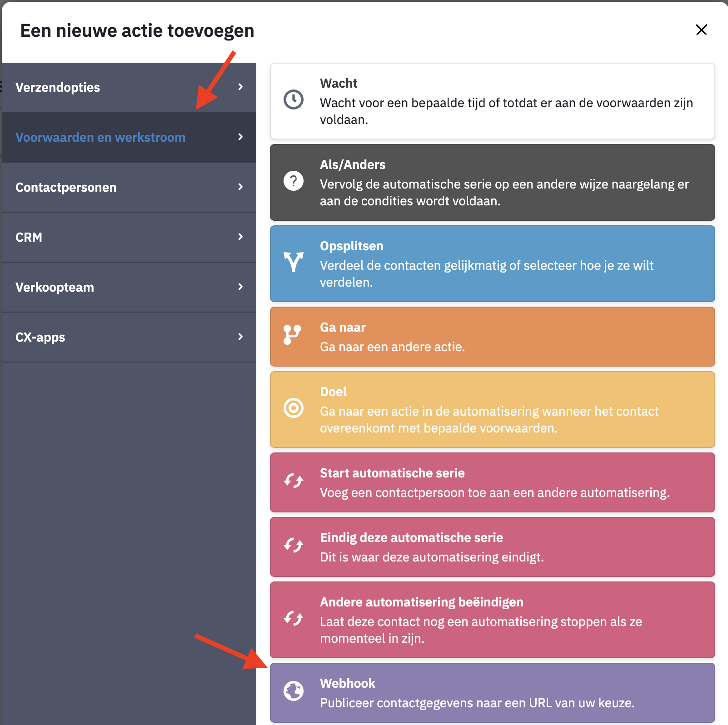The width and height of the screenshot is (728, 725).
Task: Click the cycle icon on Eindig deze automatische serie
Action: (x=294, y=545)
